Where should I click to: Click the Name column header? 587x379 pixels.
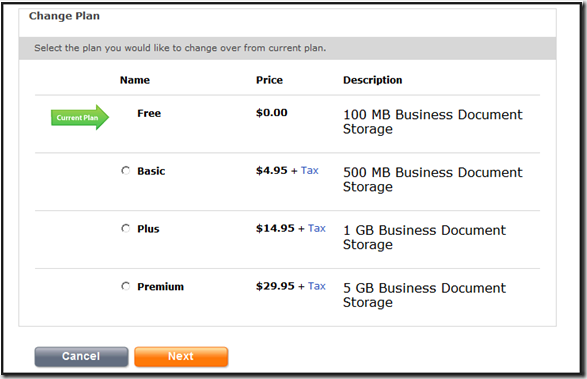pyautogui.click(x=135, y=80)
